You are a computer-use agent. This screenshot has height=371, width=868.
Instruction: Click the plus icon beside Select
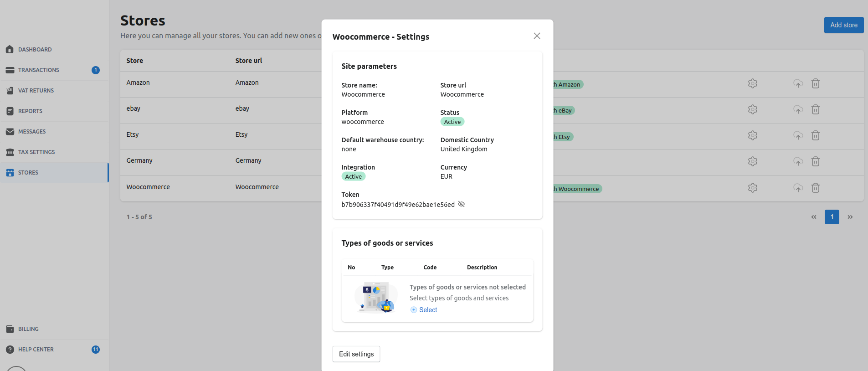tap(413, 310)
